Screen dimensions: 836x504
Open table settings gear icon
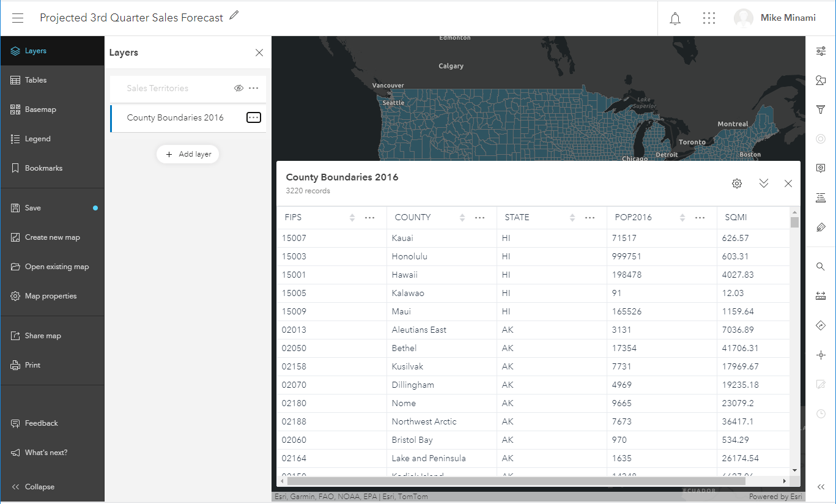pyautogui.click(x=737, y=183)
